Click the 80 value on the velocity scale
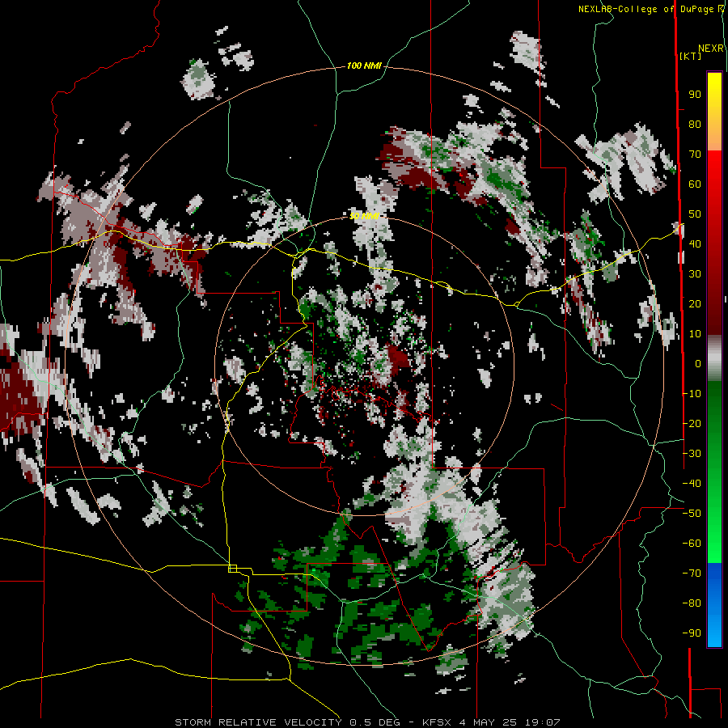This screenshot has height=728, width=728. coord(695,124)
